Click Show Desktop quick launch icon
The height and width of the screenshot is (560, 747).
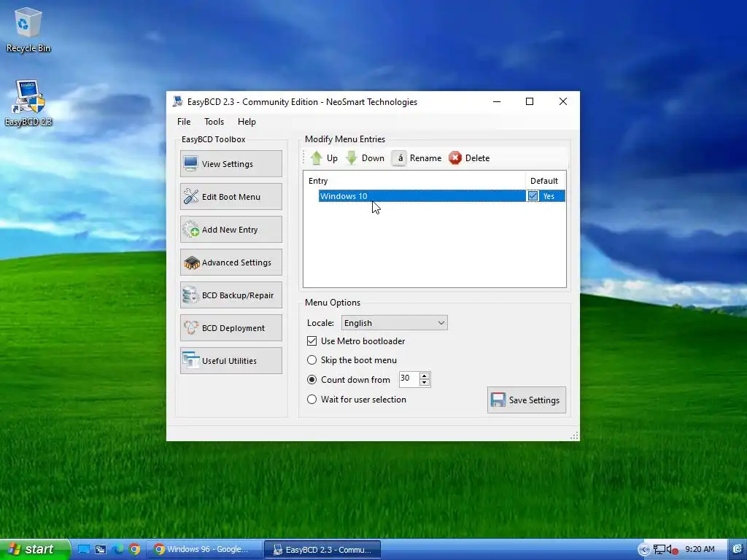click(84, 549)
